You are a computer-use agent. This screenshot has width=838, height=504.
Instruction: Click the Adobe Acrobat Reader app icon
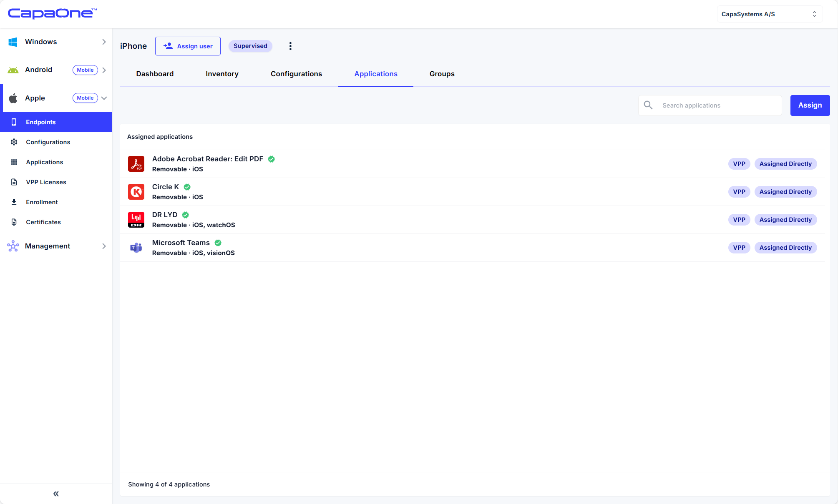coord(136,164)
